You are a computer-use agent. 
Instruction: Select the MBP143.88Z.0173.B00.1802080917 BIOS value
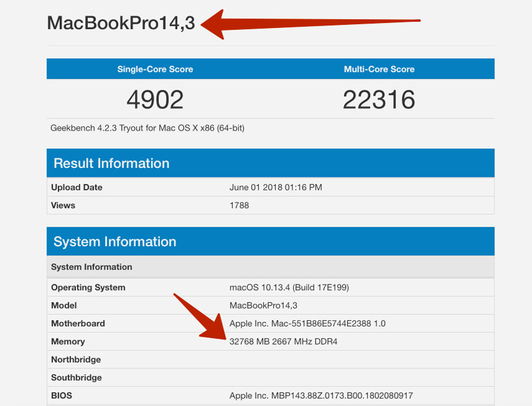point(321,395)
